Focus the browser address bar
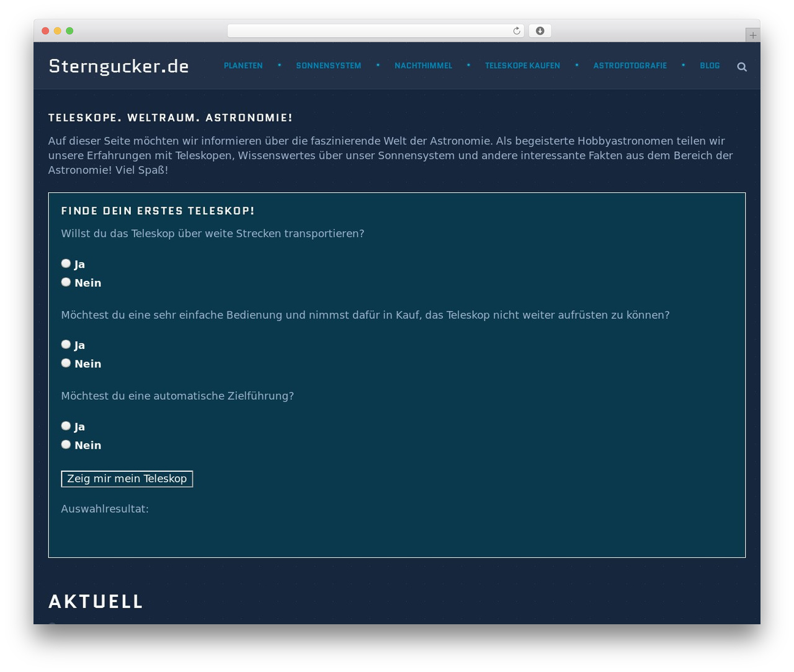This screenshot has width=794, height=672. click(376, 31)
